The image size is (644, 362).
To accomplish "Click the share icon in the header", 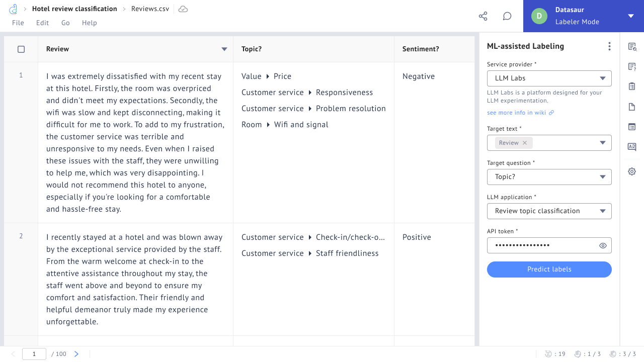I will pyautogui.click(x=483, y=16).
